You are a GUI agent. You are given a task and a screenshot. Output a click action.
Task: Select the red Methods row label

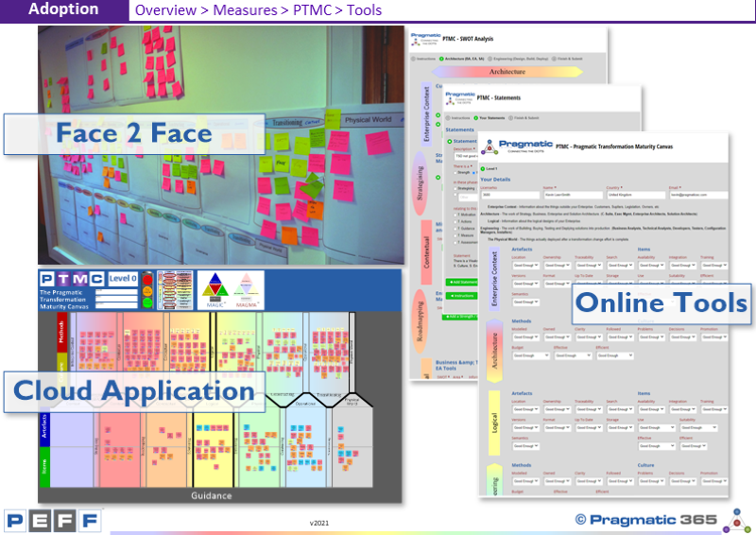point(61,333)
